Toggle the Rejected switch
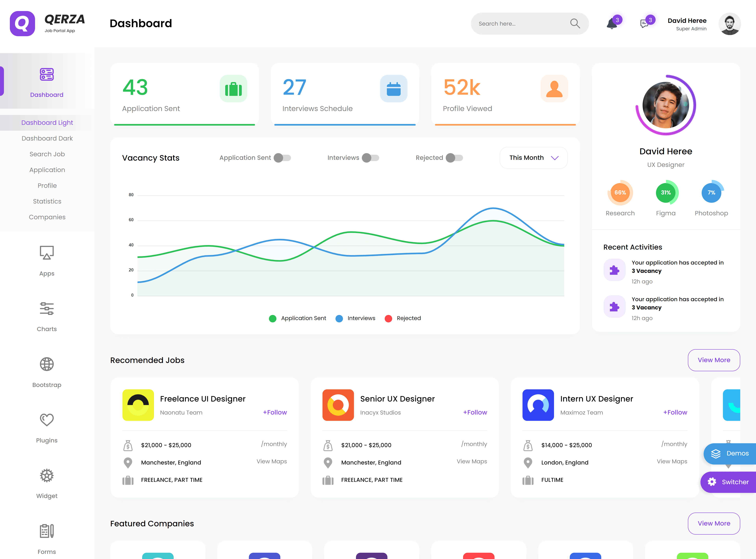 click(454, 158)
